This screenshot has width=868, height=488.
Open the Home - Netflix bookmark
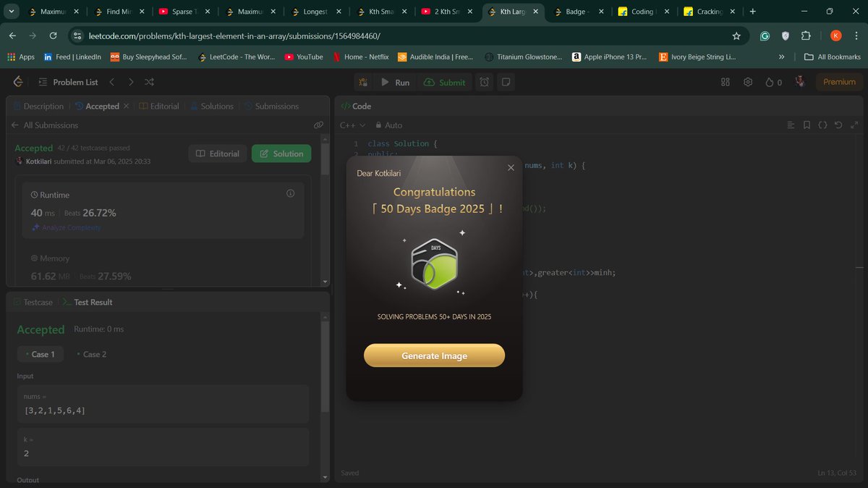point(361,56)
